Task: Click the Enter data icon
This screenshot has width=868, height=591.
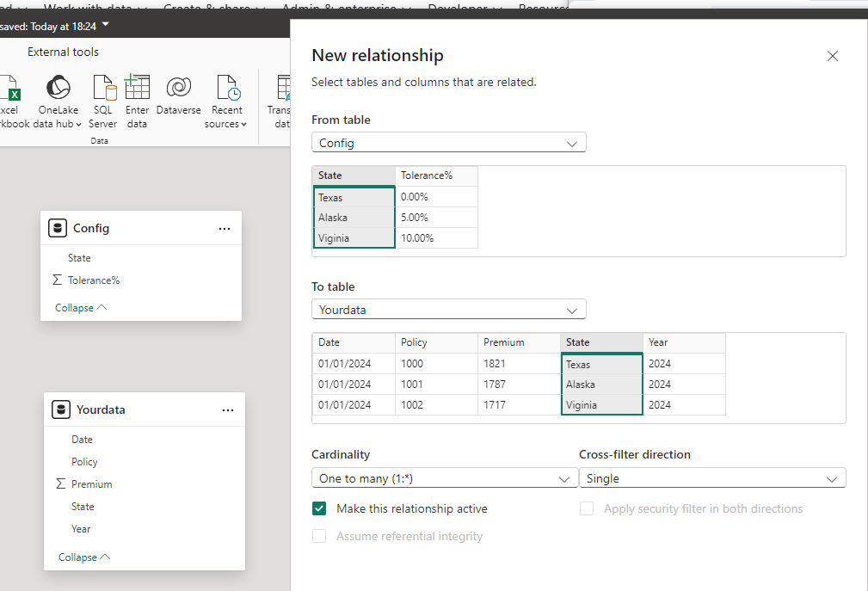Action: coord(138,87)
